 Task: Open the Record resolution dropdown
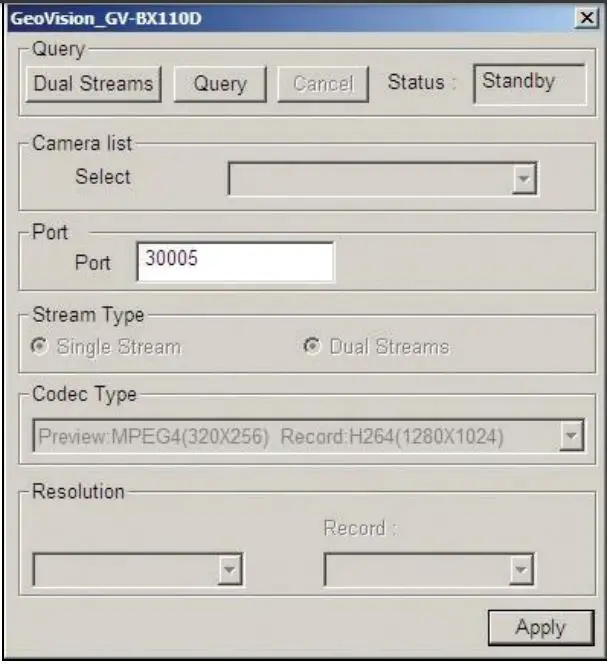click(428, 570)
